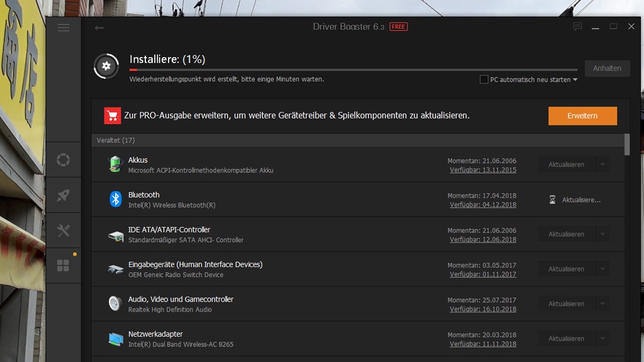Click Aktualisieren for Akkus
The image size is (644, 362).
pos(567,165)
